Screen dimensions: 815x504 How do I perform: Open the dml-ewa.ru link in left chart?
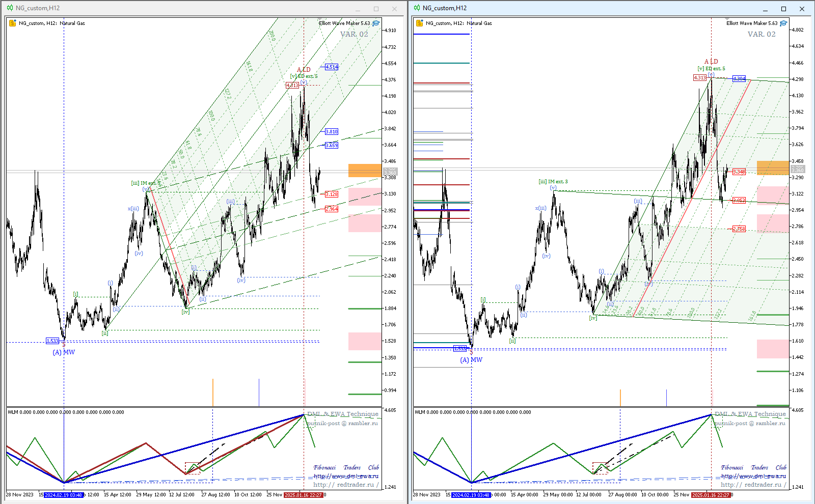point(346,477)
